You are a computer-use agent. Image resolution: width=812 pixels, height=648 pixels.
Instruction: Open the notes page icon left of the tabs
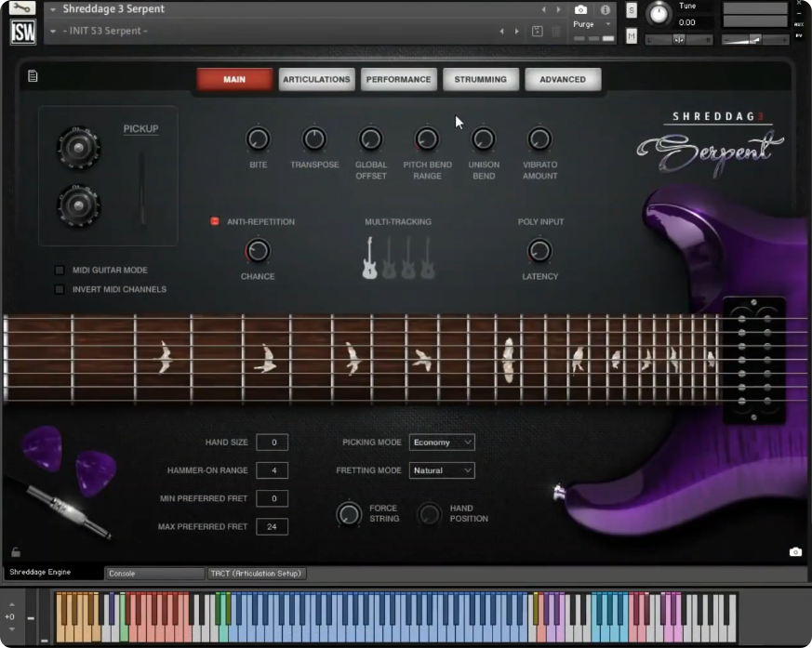pyautogui.click(x=33, y=76)
